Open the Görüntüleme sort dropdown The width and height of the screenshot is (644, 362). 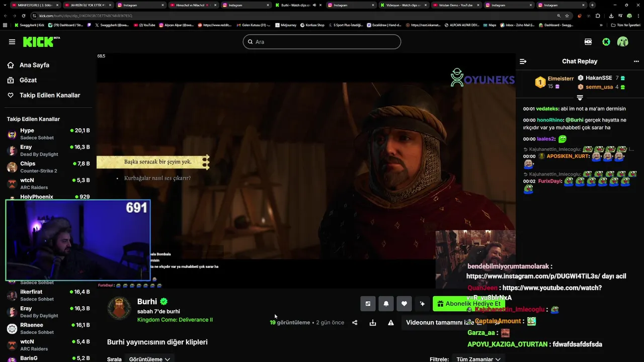click(149, 359)
